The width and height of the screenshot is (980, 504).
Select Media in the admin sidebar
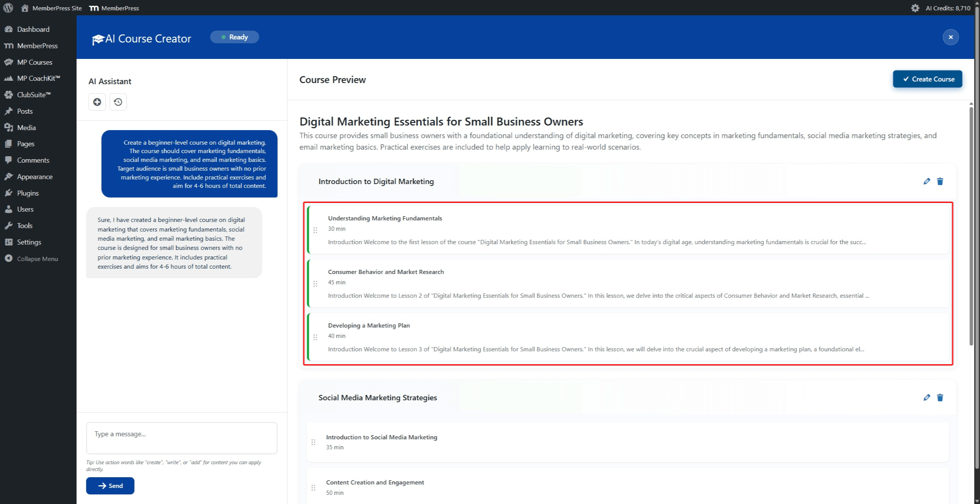coord(26,127)
